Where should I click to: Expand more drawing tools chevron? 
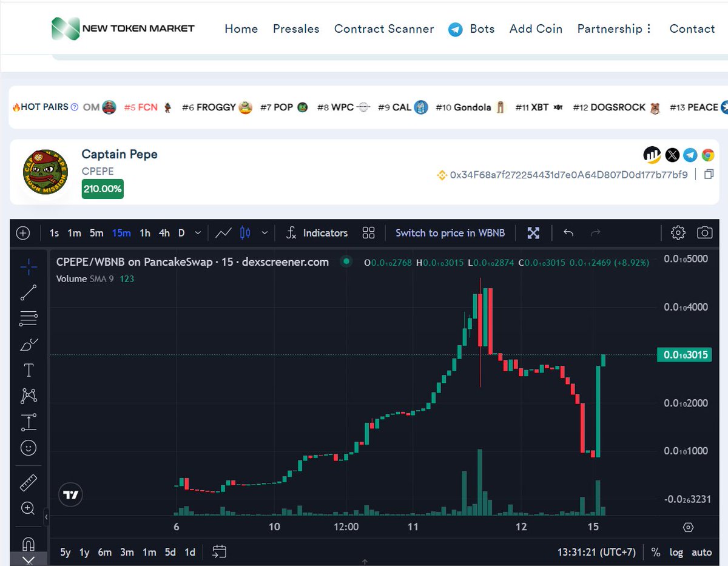(x=29, y=559)
